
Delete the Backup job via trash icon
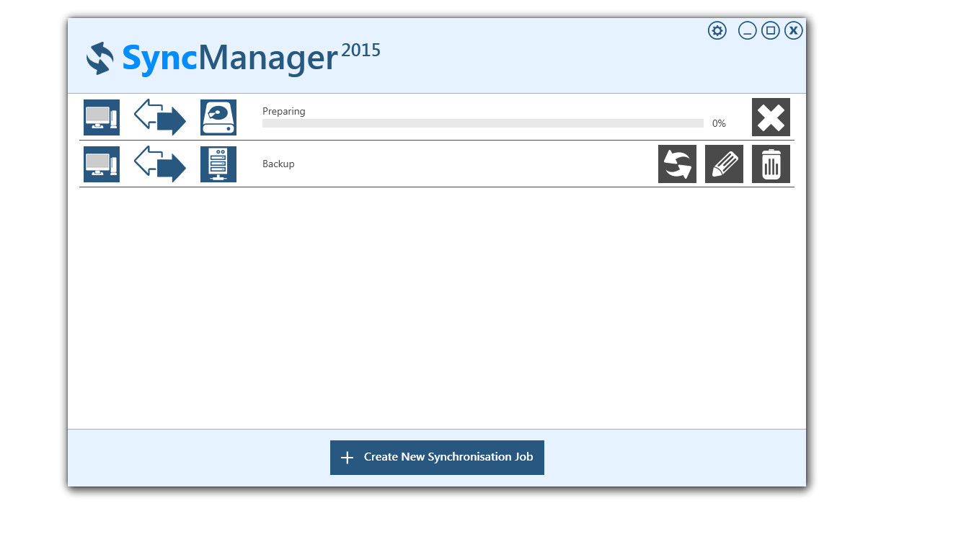pos(771,164)
